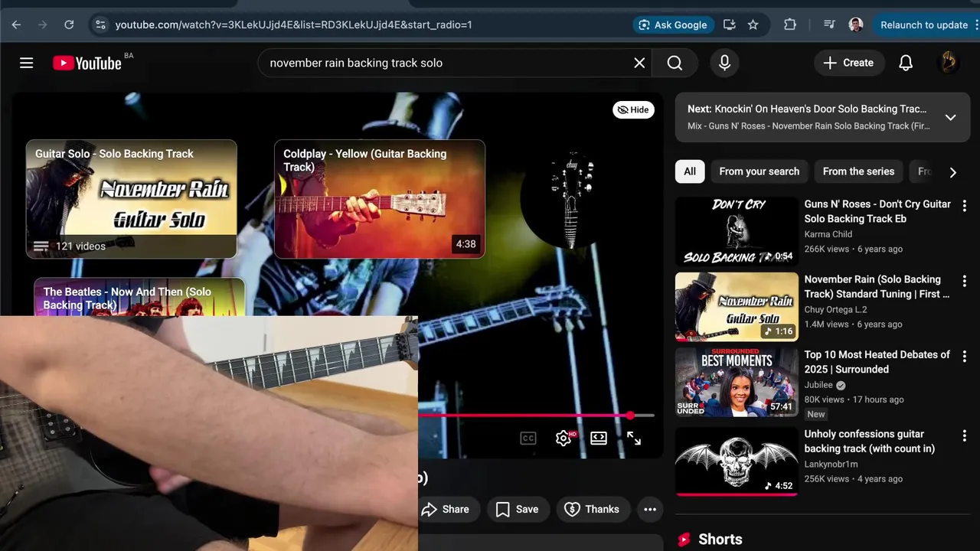Open Unholy confessions backing track thumbnail

(737, 461)
